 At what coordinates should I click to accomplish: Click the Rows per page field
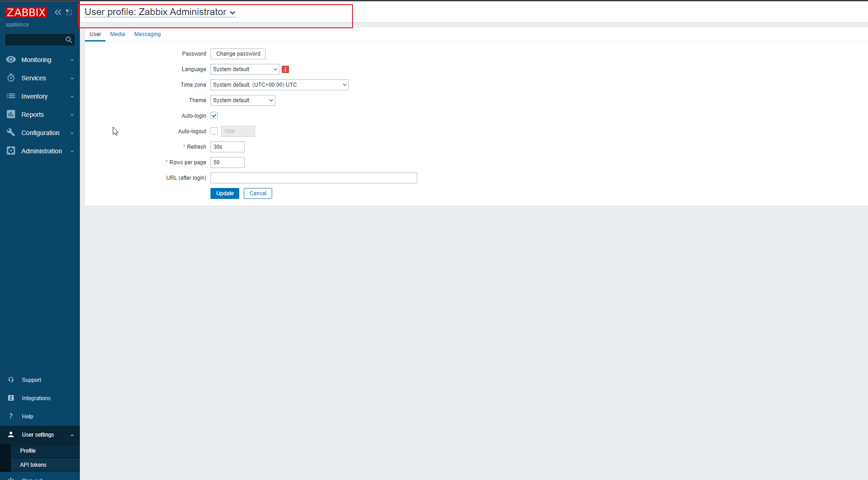pyautogui.click(x=227, y=162)
